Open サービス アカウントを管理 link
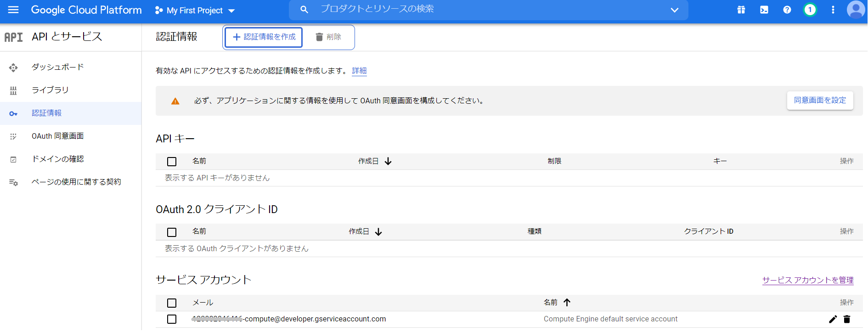The height and width of the screenshot is (332, 868). [808, 280]
